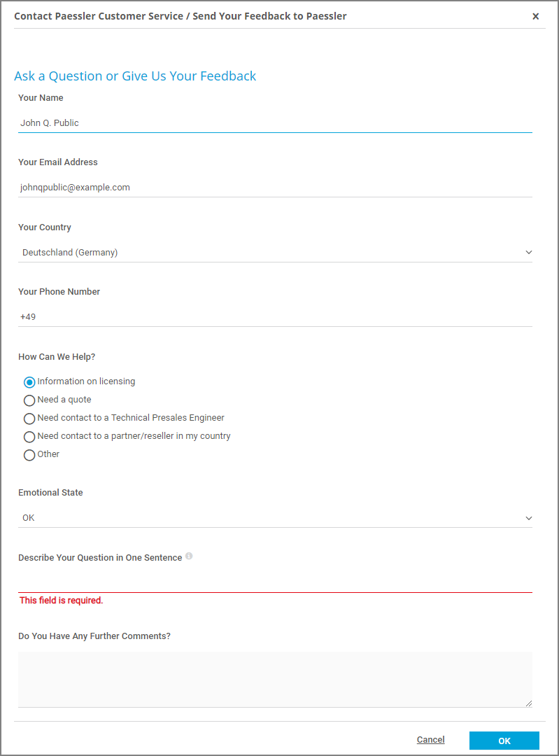The width and height of the screenshot is (559, 756).
Task: Expand the Emotional State dropdown
Action: point(274,518)
